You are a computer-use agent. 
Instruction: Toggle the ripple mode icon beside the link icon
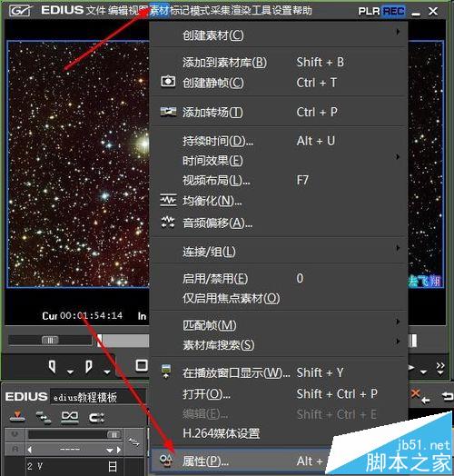[96, 418]
